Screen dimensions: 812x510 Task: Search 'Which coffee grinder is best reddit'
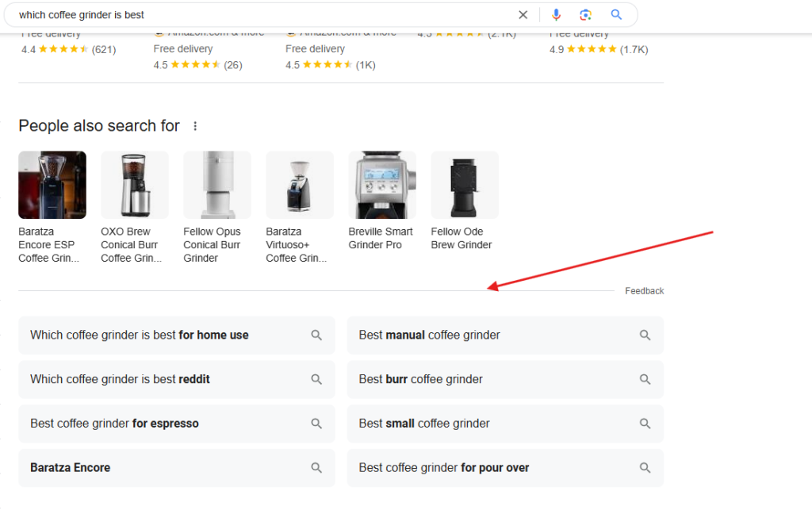177,379
